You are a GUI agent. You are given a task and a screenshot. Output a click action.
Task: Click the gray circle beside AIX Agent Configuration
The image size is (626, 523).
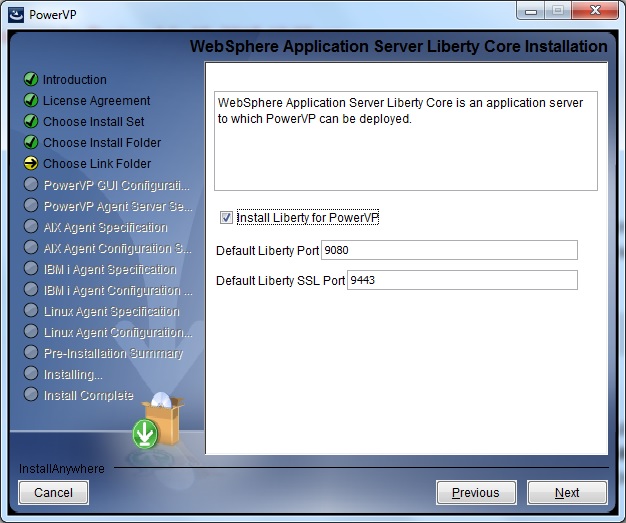[31, 248]
